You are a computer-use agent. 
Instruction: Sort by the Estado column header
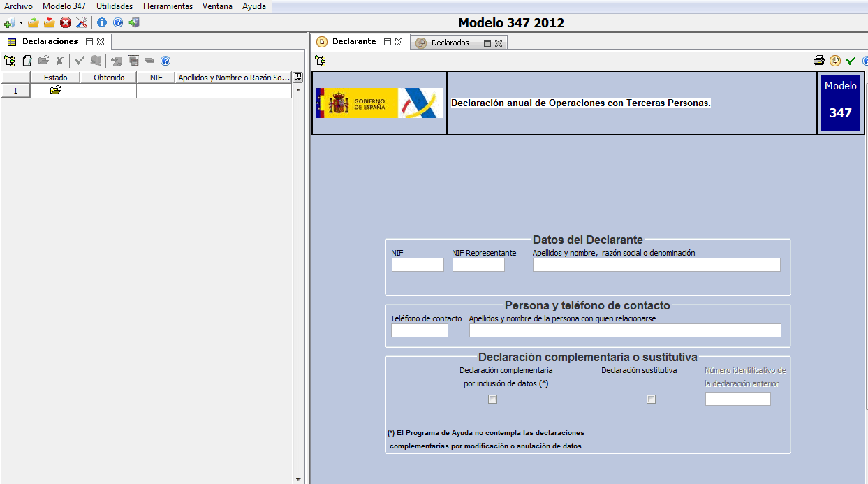[x=55, y=78]
